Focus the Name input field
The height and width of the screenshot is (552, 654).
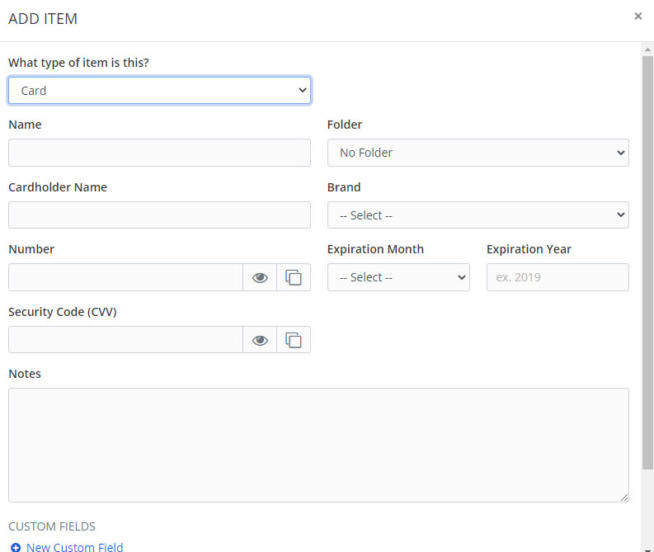coord(159,153)
